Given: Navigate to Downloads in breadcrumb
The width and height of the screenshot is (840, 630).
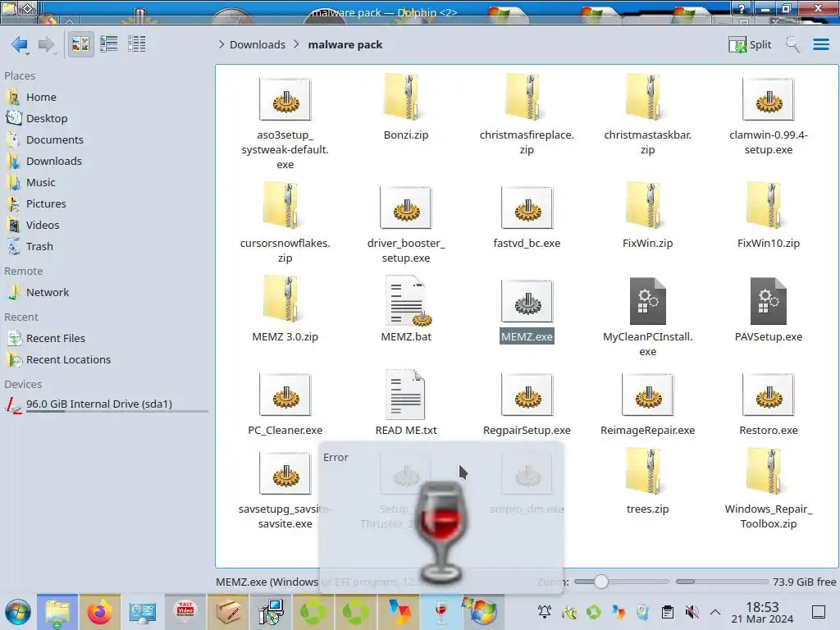Looking at the screenshot, I should coord(257,44).
